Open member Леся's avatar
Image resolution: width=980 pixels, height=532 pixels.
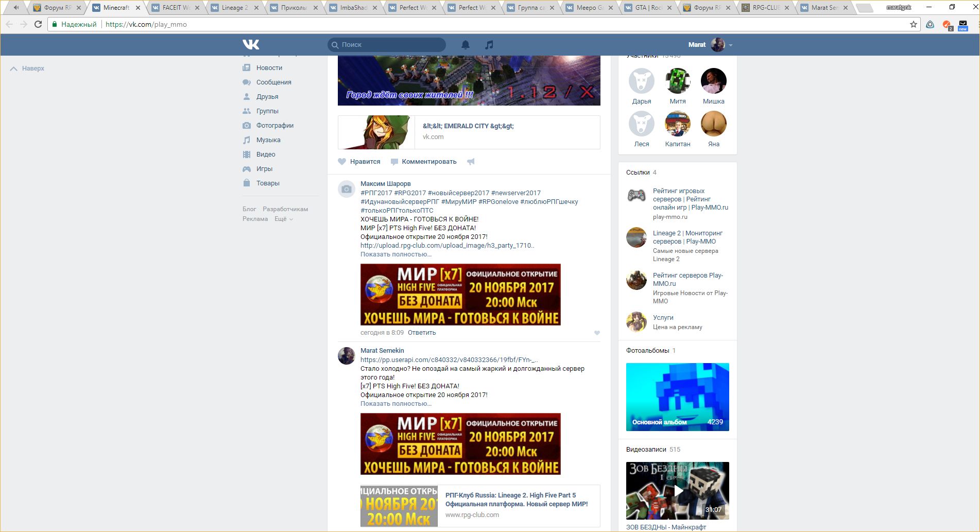pyautogui.click(x=642, y=124)
